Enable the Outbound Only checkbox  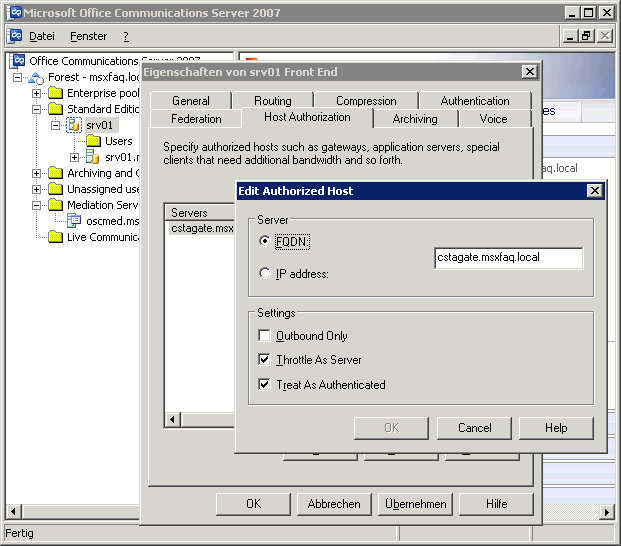(x=264, y=335)
